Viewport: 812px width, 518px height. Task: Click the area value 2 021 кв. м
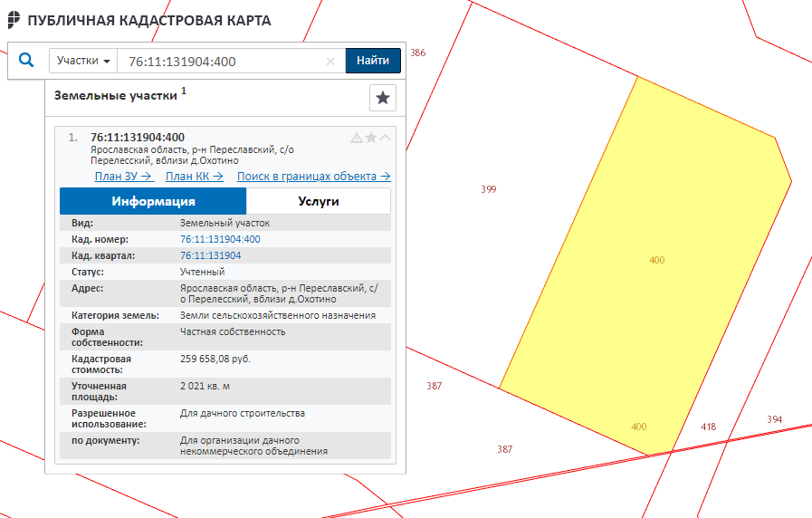coord(205,386)
